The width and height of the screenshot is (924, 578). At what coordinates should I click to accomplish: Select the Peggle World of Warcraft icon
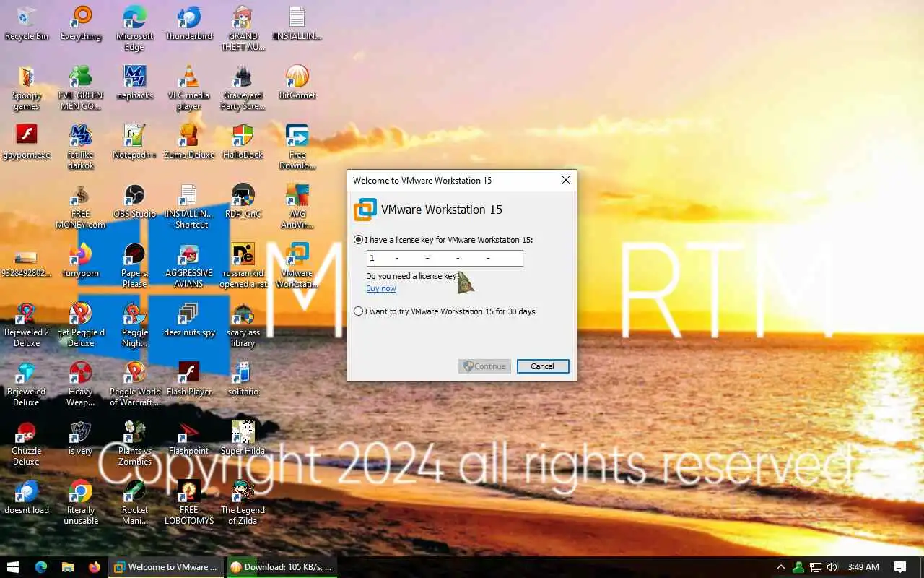(134, 384)
